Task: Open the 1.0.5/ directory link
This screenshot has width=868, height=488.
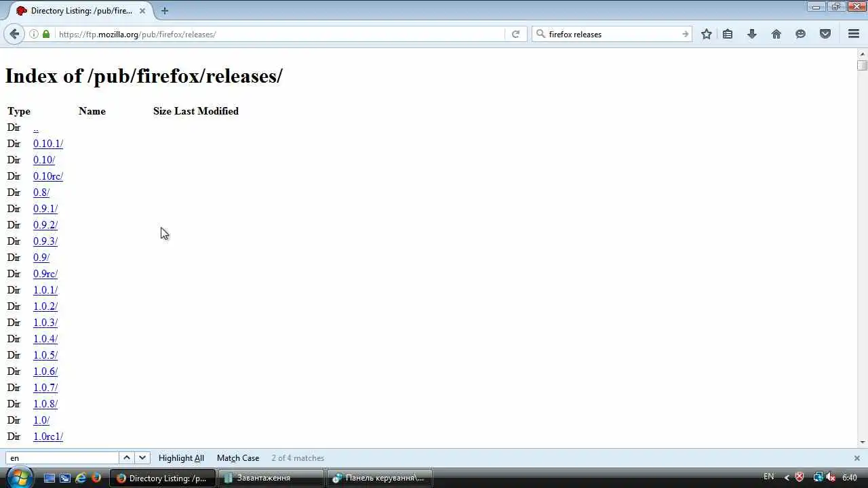Action: click(45, 355)
